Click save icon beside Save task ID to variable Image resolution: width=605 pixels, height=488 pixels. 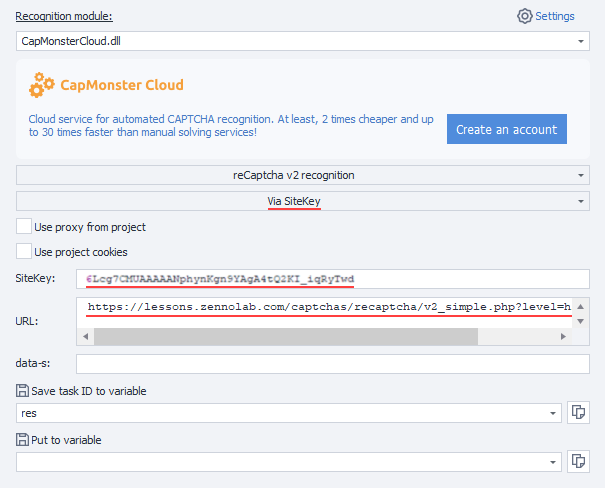click(x=23, y=390)
